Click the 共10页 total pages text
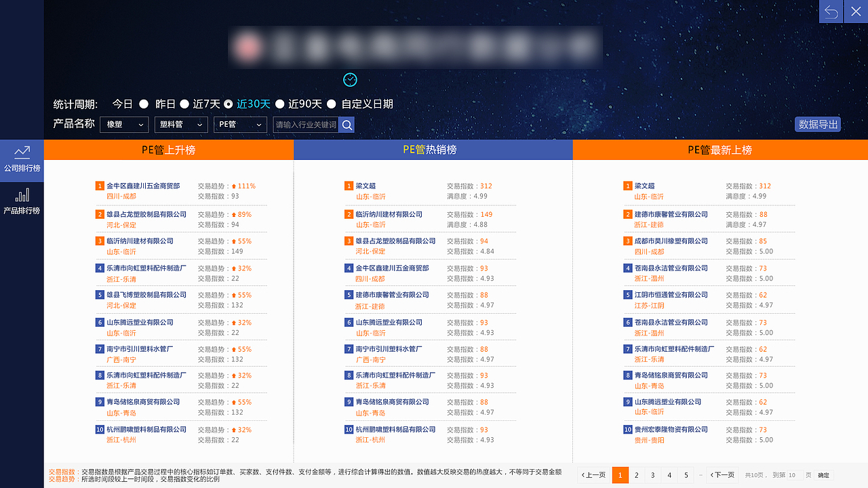The image size is (868, 488). 753,475
